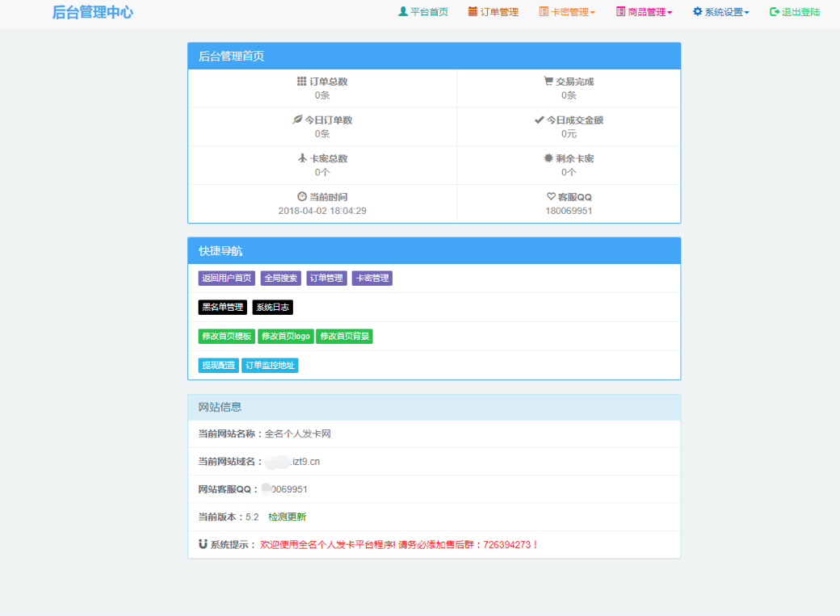Click the 后台管理中心 site title
Viewport: 840px width, 616px height.
coord(93,12)
